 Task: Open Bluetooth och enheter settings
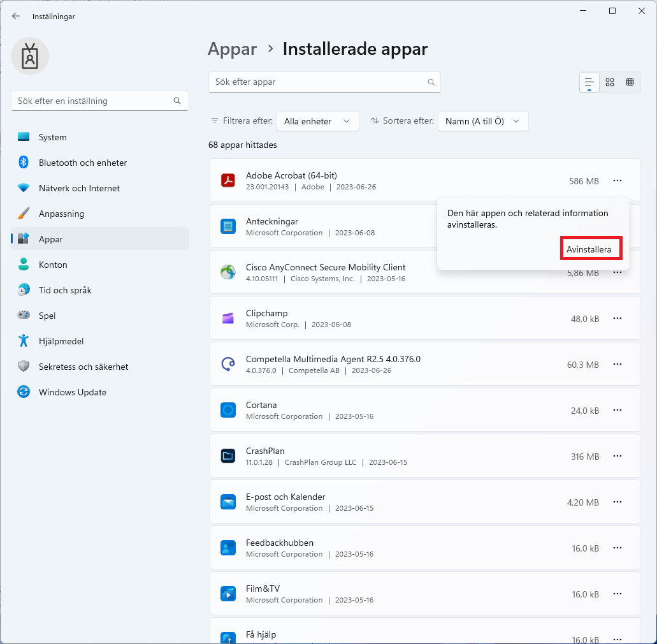[99, 163]
